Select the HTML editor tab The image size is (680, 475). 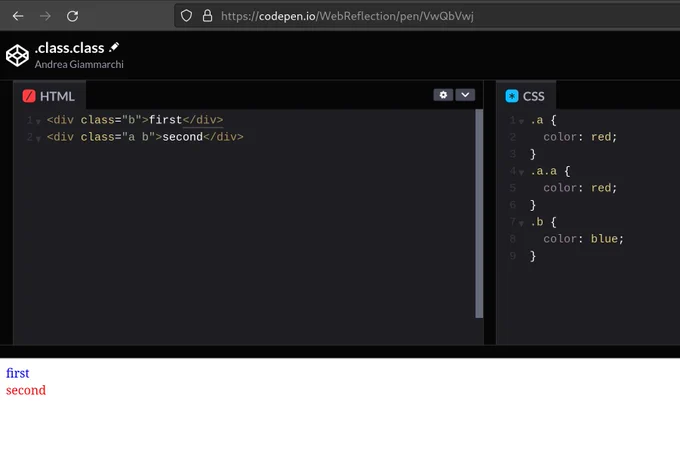coord(49,96)
